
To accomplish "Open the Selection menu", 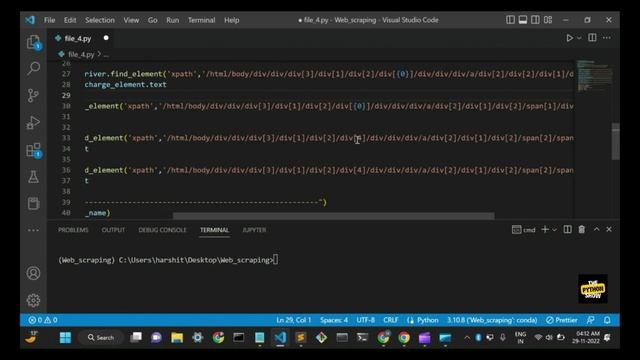I will [x=100, y=20].
